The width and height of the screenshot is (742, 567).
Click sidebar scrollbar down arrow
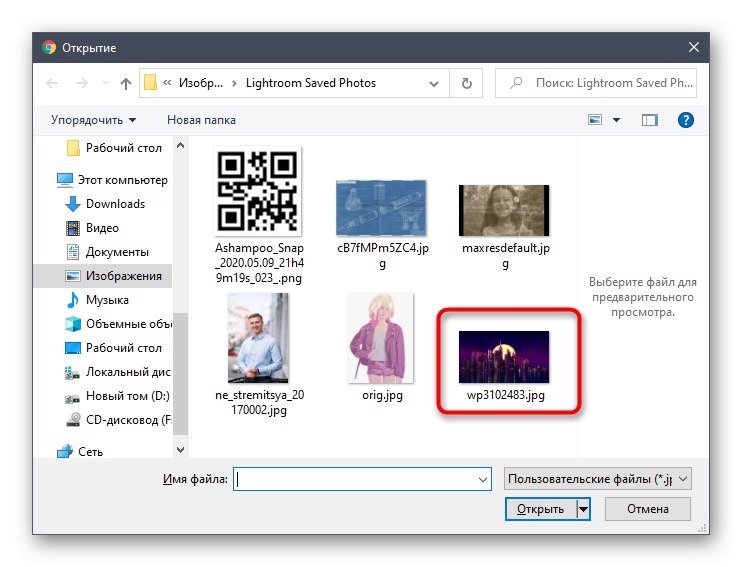pos(180,450)
